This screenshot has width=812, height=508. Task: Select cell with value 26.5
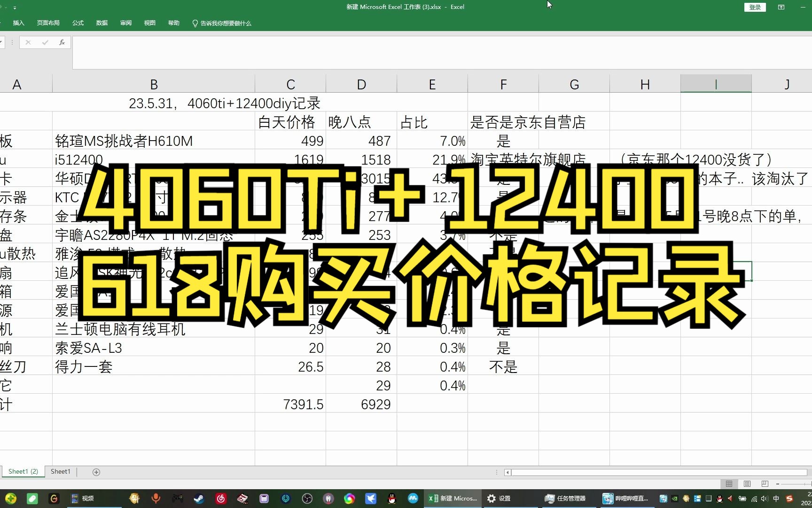290,366
